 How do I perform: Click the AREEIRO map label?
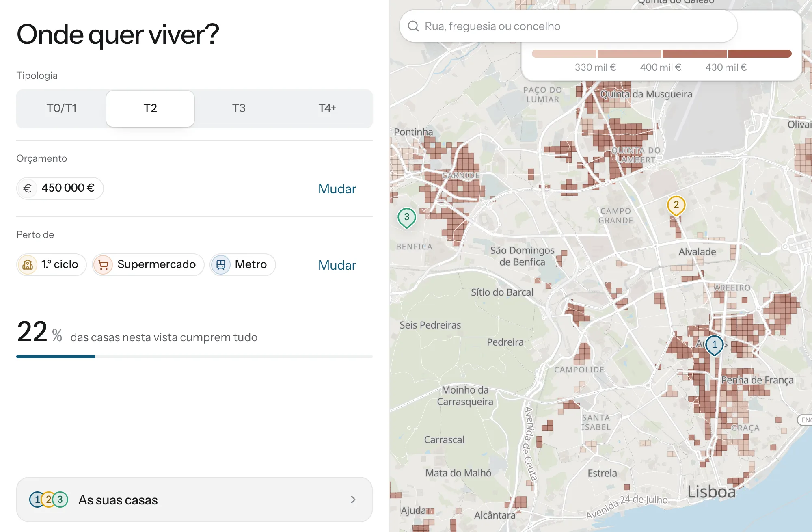coord(732,288)
